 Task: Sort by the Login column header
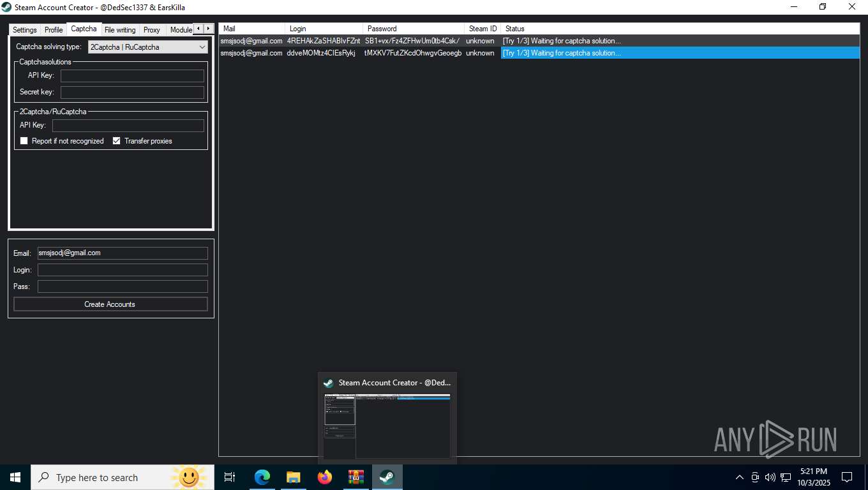(324, 29)
